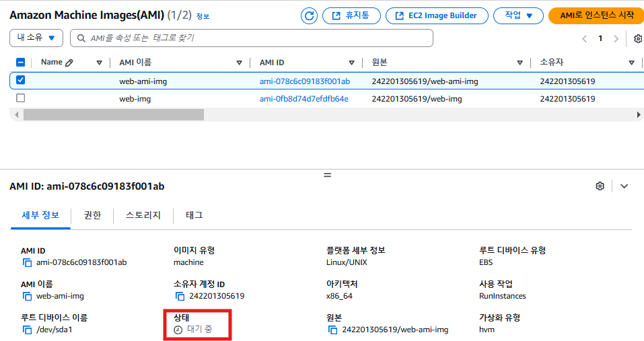Click the split panel resize handle
Image resolution: width=644 pixels, height=341 pixels.
tap(327, 176)
